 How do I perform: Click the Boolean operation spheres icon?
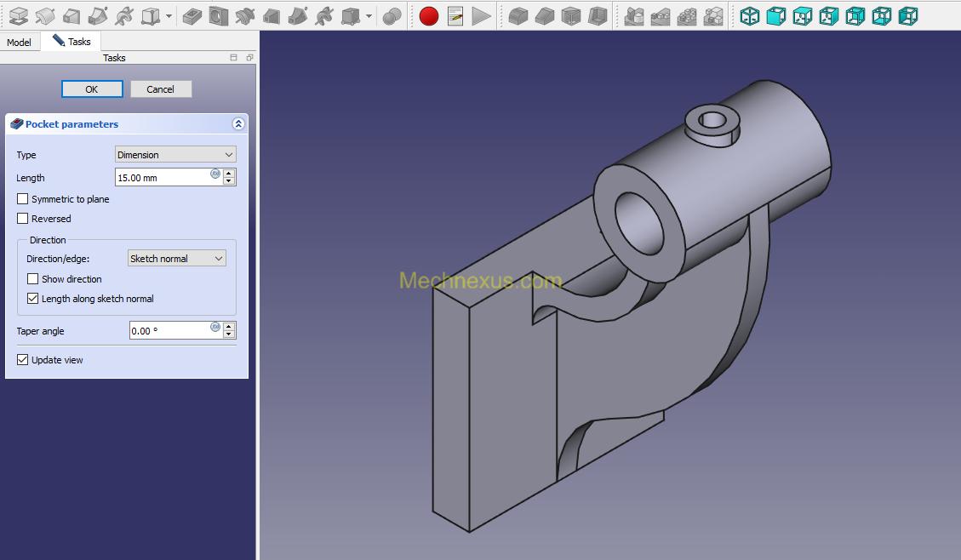pos(392,15)
